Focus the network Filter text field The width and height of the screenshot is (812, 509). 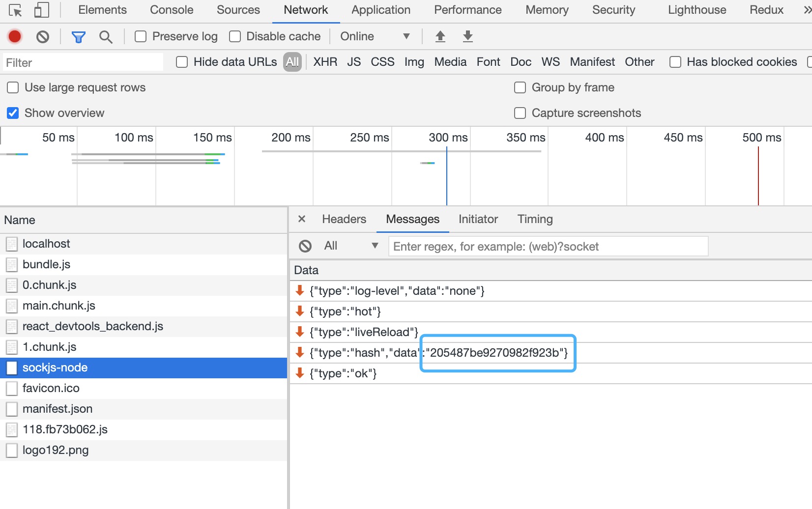click(83, 62)
